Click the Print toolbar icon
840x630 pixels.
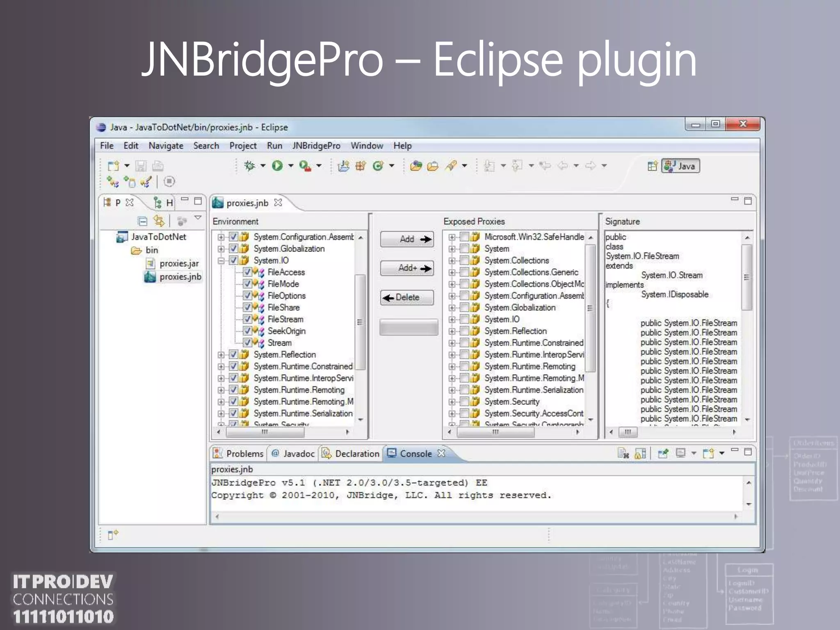(158, 166)
